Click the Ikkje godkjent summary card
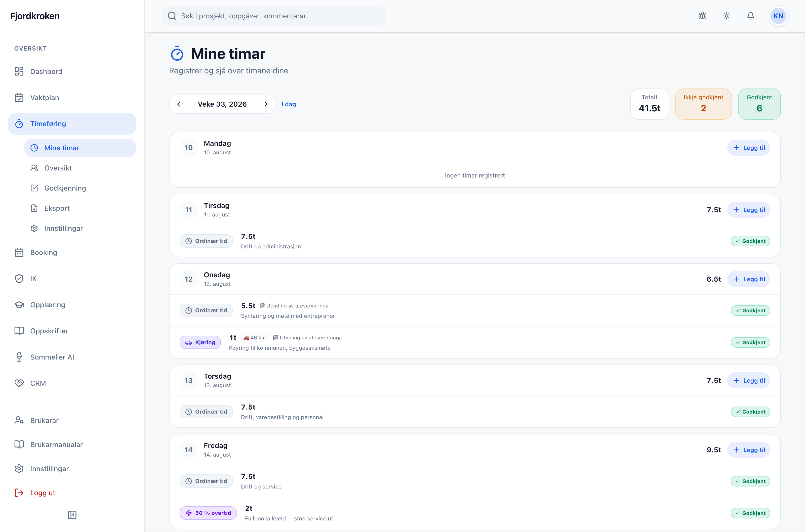 coord(703,104)
